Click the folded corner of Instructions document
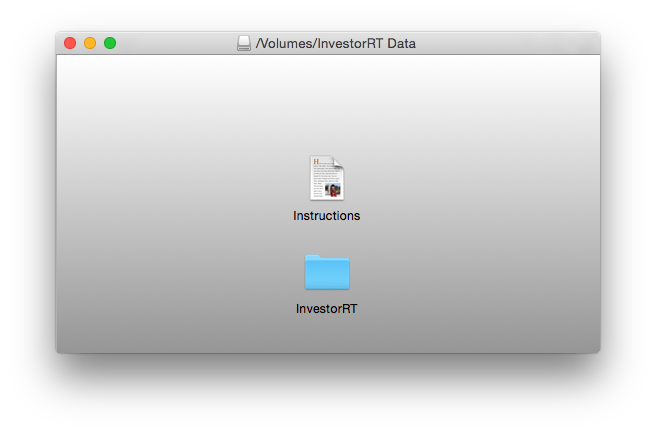This screenshot has width=656, height=433. click(x=338, y=161)
